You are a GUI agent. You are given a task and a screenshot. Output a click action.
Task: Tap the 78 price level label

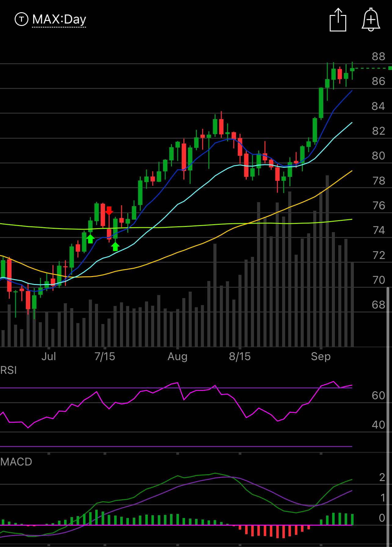[379, 181]
